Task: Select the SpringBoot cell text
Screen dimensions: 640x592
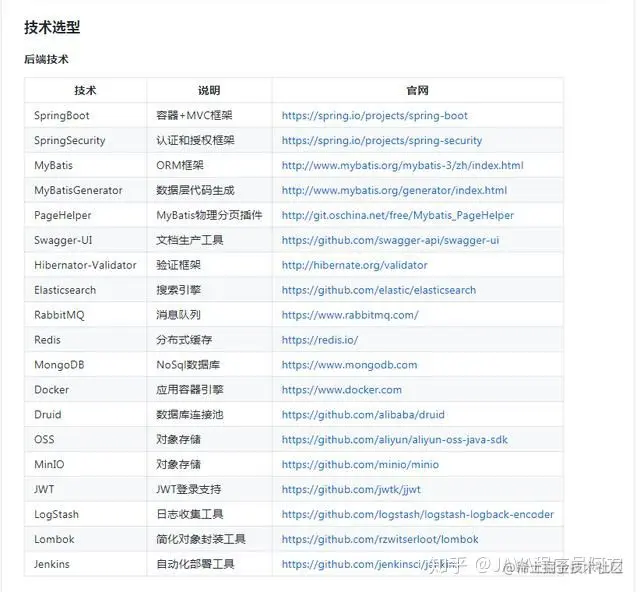Action: (62, 116)
